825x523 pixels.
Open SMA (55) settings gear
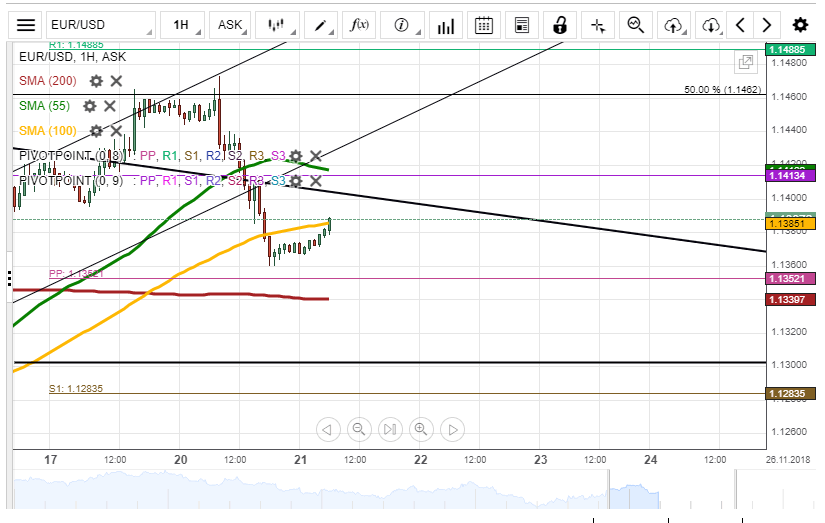tap(90, 106)
